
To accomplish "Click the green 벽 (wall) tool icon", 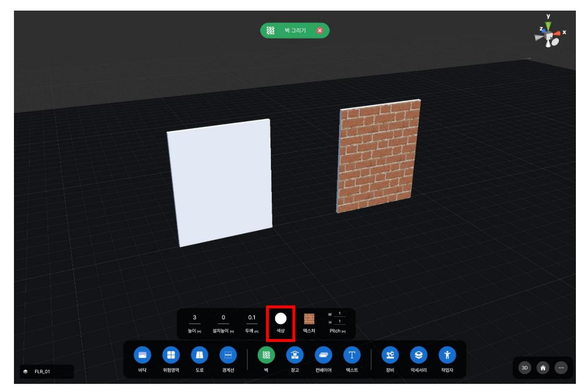I will pos(266,355).
